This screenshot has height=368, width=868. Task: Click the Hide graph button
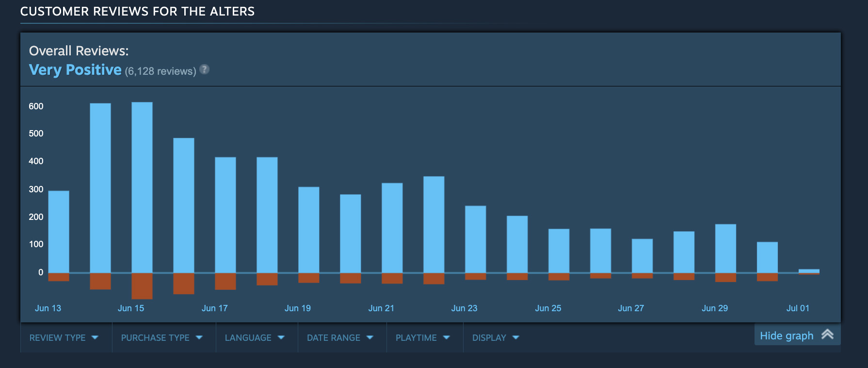click(x=797, y=335)
